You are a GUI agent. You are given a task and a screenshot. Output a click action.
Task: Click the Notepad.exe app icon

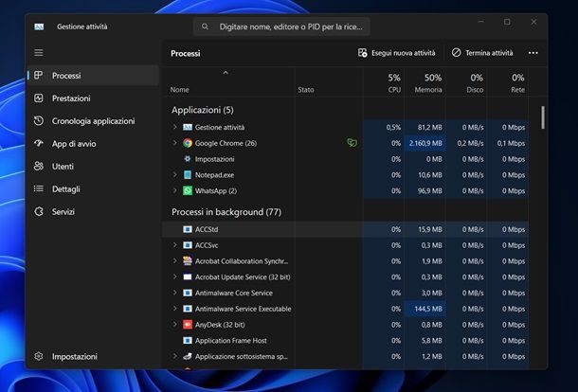(x=188, y=174)
